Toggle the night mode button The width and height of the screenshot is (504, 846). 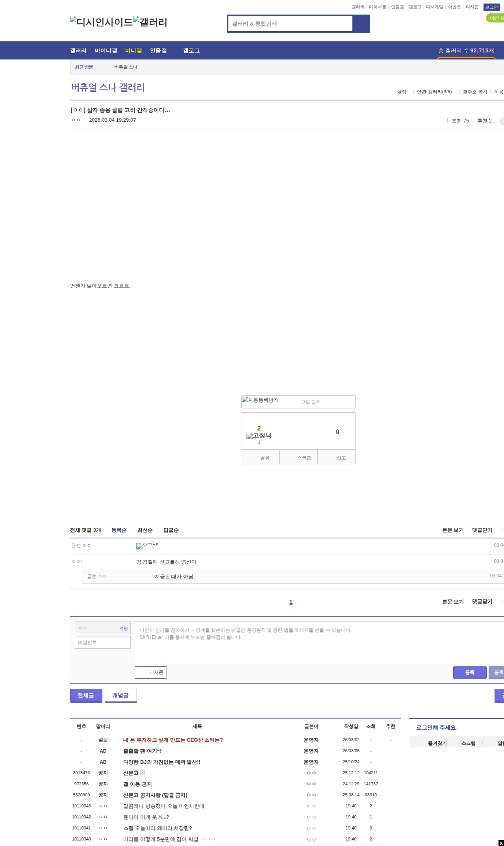click(495, 18)
